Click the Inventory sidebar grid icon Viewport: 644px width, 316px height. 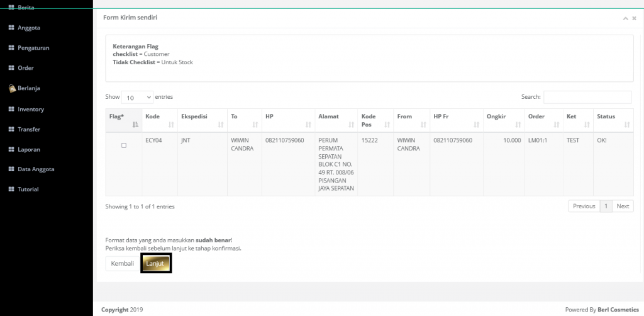11,110
